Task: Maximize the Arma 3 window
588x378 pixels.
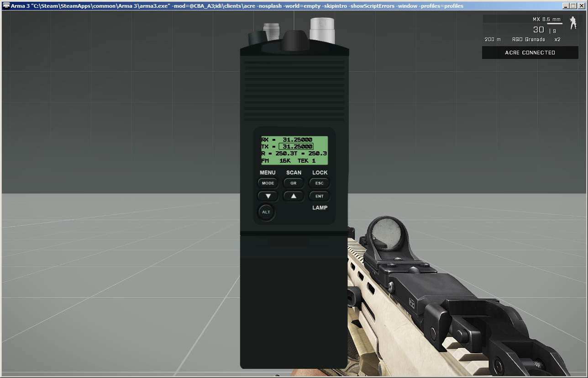Action: coord(573,6)
